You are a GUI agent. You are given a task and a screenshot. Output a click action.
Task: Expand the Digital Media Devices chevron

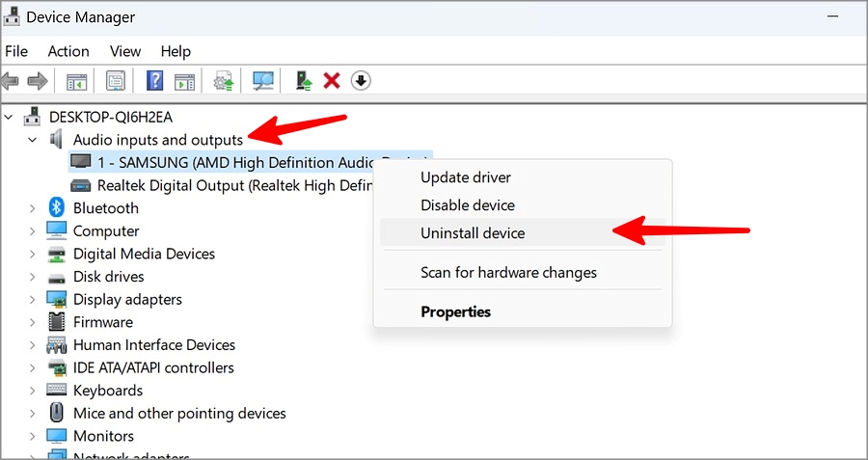pyautogui.click(x=33, y=254)
